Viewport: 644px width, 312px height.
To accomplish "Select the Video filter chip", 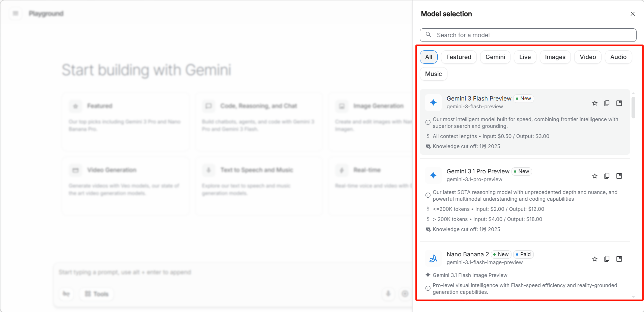I will [x=588, y=57].
